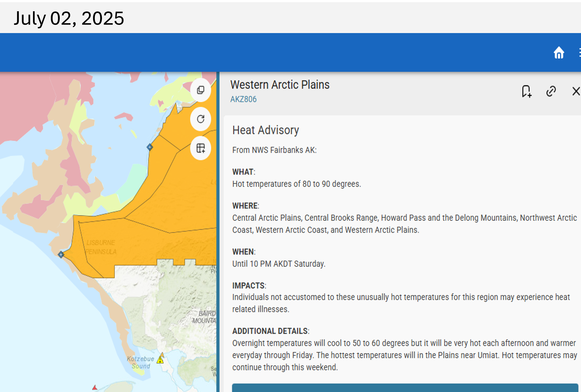This screenshot has width=581, height=392.
Task: Open the AKZ806 zone link
Action: coord(243,99)
